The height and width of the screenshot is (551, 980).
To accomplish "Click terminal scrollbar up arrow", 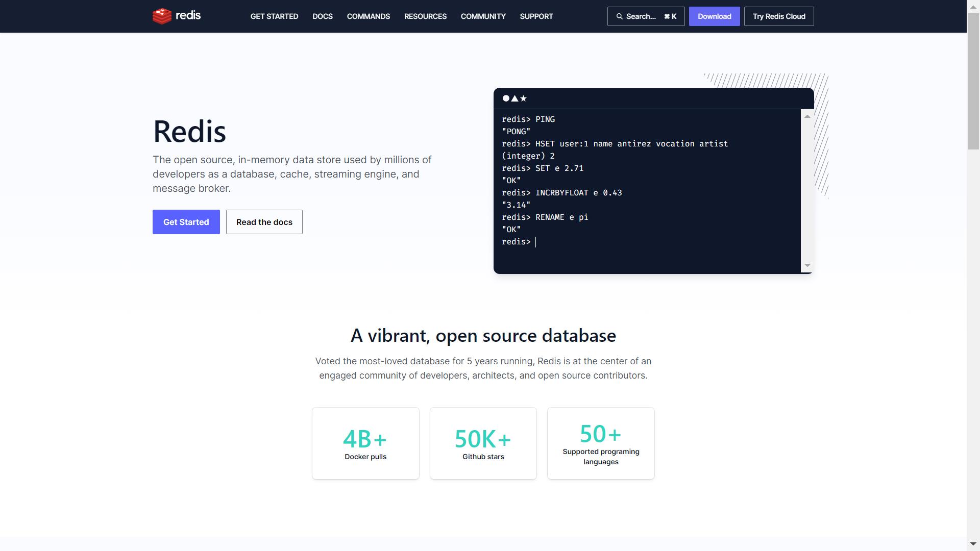I will pyautogui.click(x=807, y=117).
